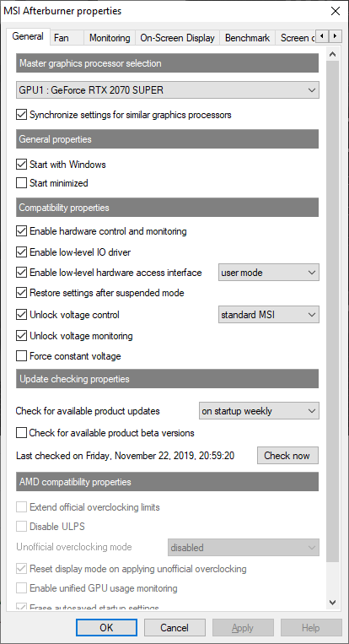This screenshot has width=349, height=644.
Task: Click the AMD compatibility properties header
Action: pyautogui.click(x=167, y=481)
